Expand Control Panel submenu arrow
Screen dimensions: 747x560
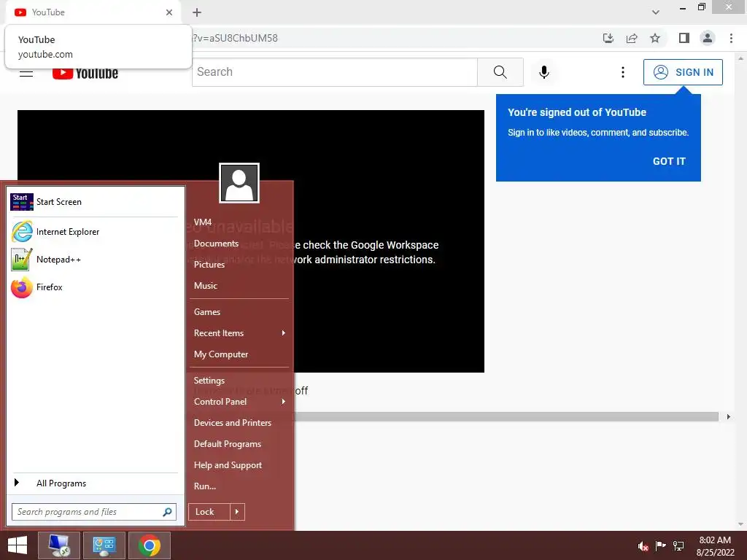point(284,402)
